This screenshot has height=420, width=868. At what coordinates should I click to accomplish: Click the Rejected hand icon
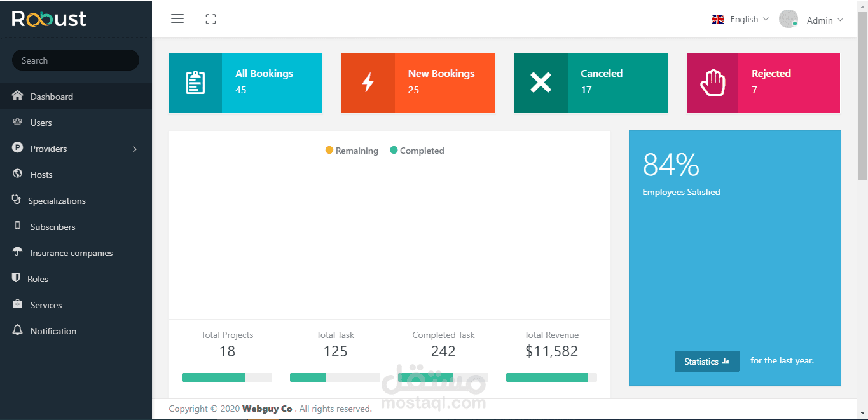[x=713, y=83]
